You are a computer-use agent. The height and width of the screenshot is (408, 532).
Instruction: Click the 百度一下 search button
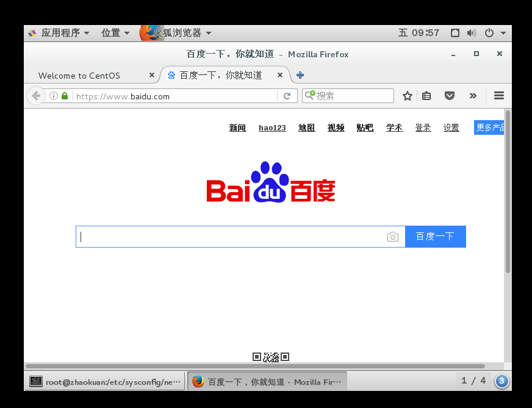point(436,237)
